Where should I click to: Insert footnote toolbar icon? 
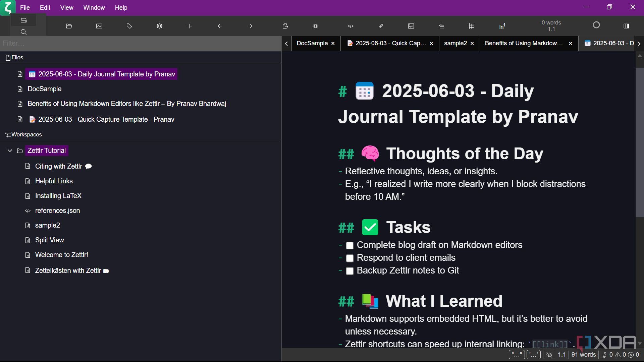pyautogui.click(x=502, y=26)
